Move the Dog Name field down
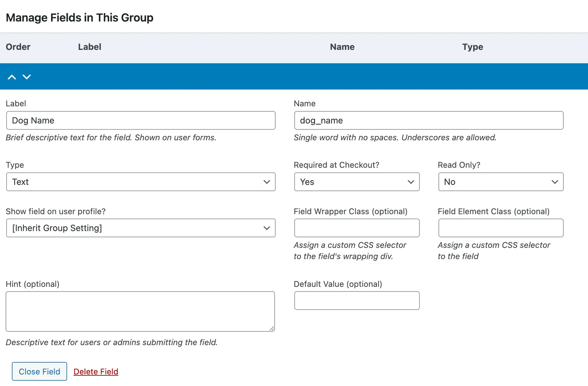588x386 pixels. [x=27, y=77]
